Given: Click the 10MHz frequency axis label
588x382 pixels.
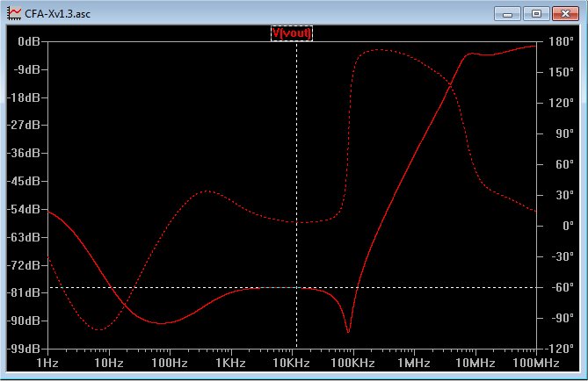Looking at the screenshot, I should tap(475, 363).
